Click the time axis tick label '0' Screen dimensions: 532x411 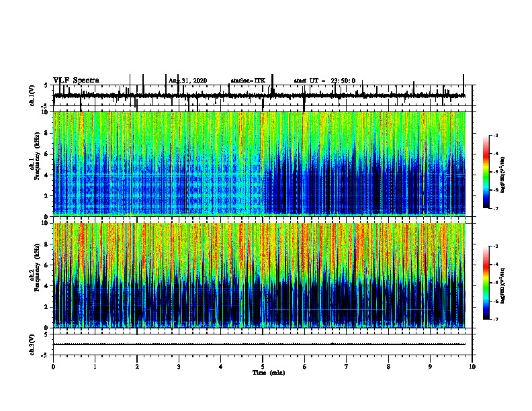click(x=53, y=367)
